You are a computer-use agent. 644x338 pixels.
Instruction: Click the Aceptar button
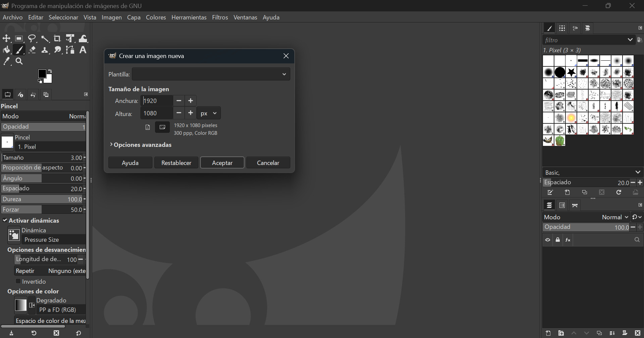coord(222,163)
